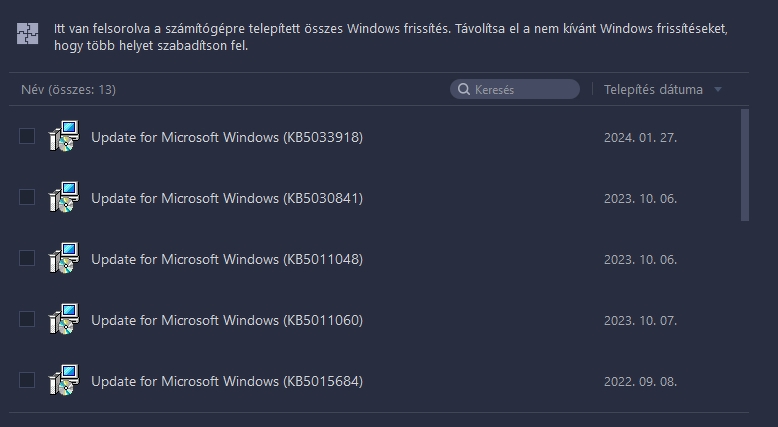Click the magnifier icon in the search box

(x=464, y=90)
